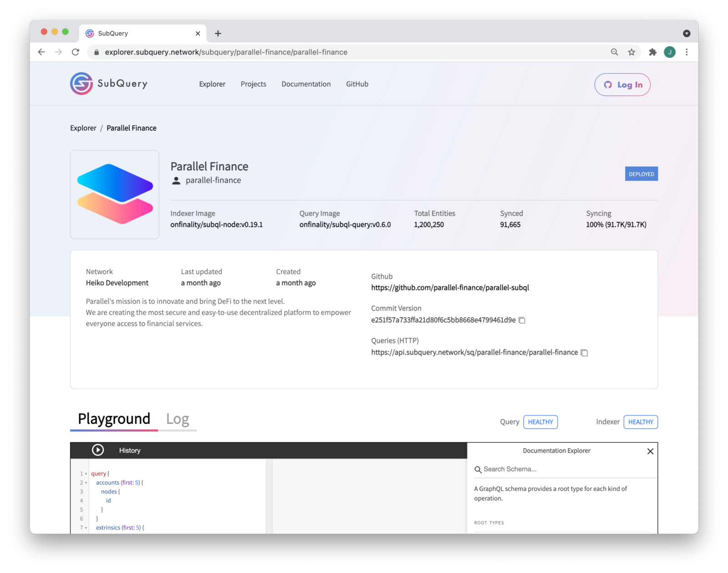Collapse the accounts block fold arrow
The image size is (728, 573).
tap(86, 483)
